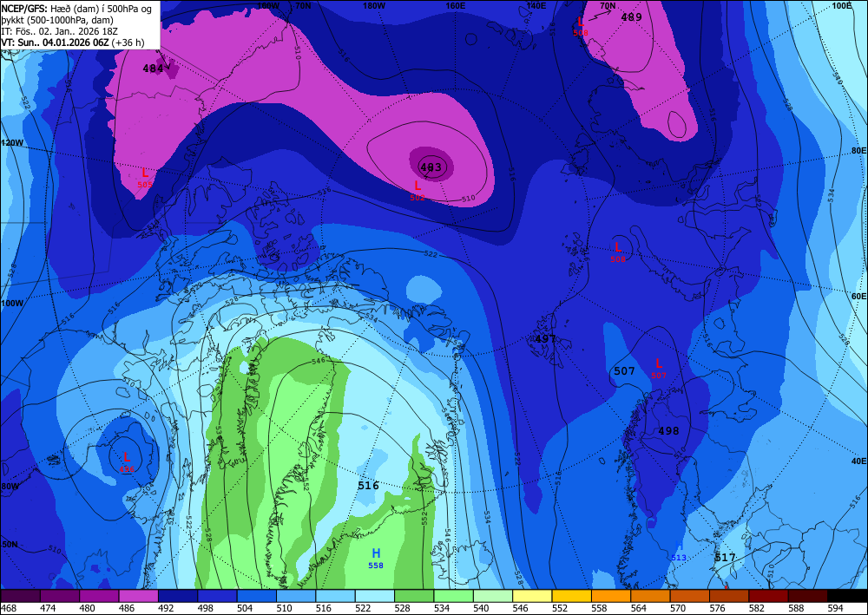Click the 60E longitude label
Image resolution: width=868 pixels, height=615 pixels.
pyautogui.click(x=858, y=297)
